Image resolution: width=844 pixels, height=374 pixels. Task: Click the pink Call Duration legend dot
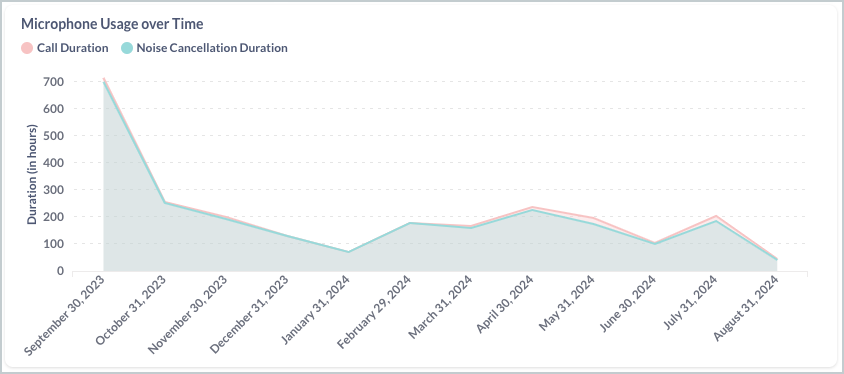27,48
